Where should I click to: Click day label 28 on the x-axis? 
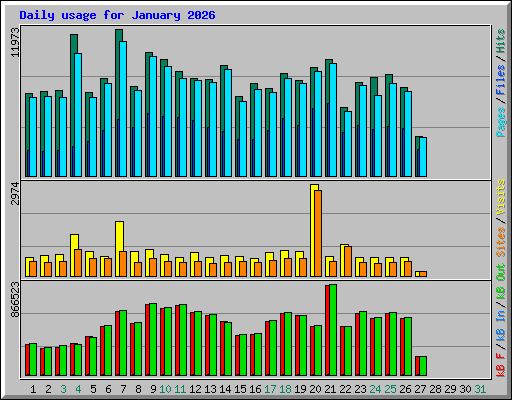pyautogui.click(x=435, y=389)
